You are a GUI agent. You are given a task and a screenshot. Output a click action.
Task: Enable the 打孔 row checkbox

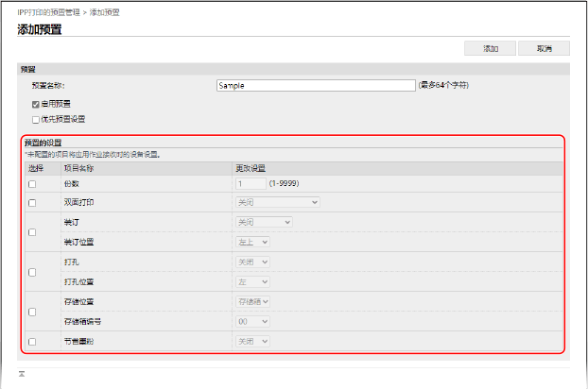click(32, 272)
